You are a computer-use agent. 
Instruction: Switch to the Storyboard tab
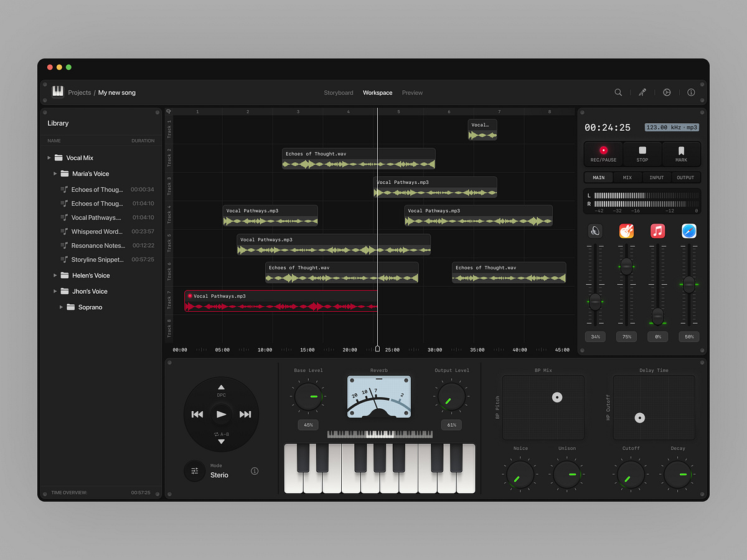coord(338,92)
